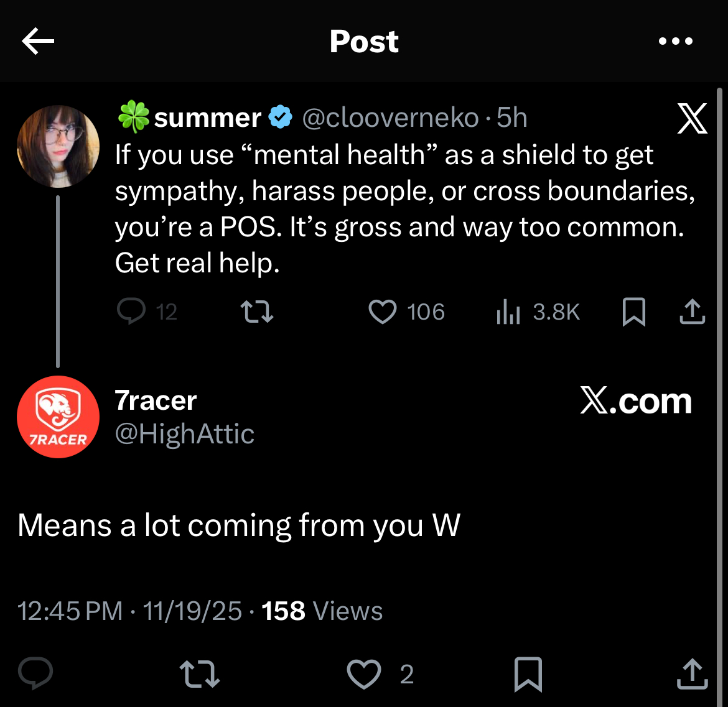
Task: Reply to summer's post with 12 comments
Action: pyautogui.click(x=147, y=312)
